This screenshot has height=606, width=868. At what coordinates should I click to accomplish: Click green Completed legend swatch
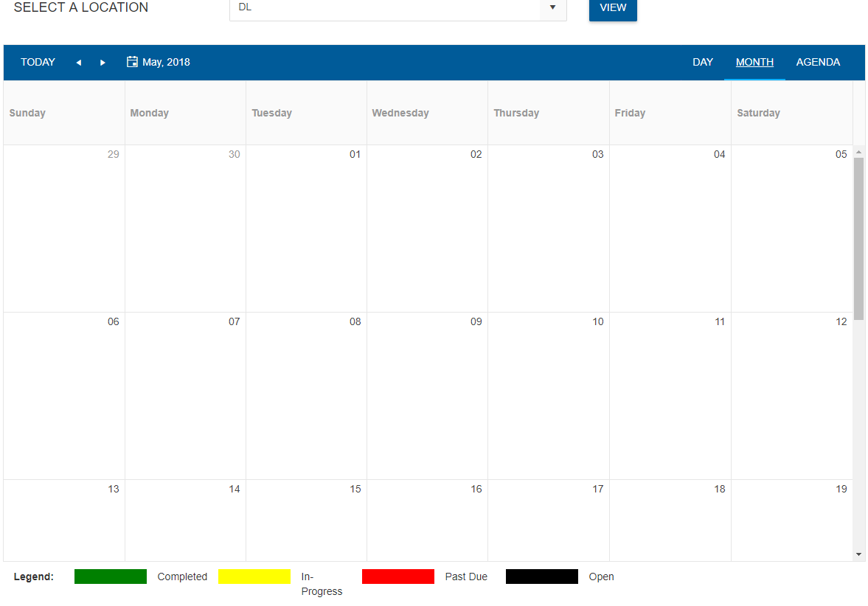[x=111, y=577]
